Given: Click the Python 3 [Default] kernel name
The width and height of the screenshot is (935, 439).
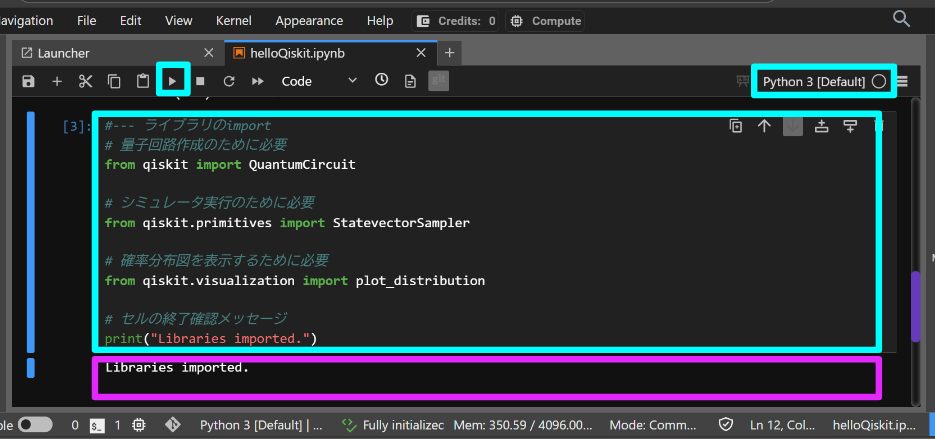Looking at the screenshot, I should click(x=814, y=82).
